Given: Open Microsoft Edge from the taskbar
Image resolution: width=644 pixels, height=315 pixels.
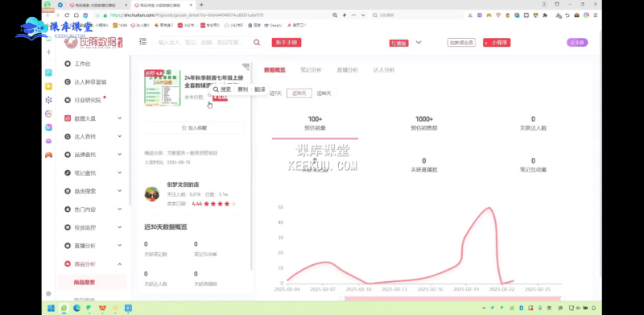Looking at the screenshot, I should [x=76, y=308].
